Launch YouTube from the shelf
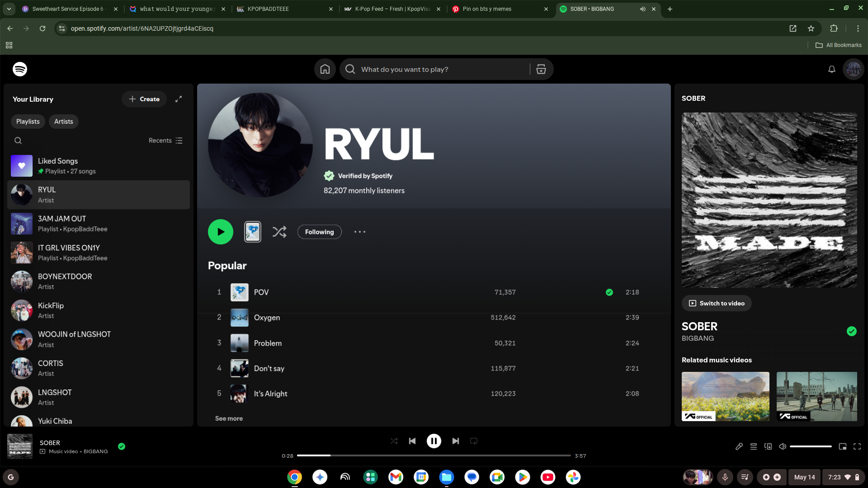Viewport: 868px width, 488px height. click(548, 477)
